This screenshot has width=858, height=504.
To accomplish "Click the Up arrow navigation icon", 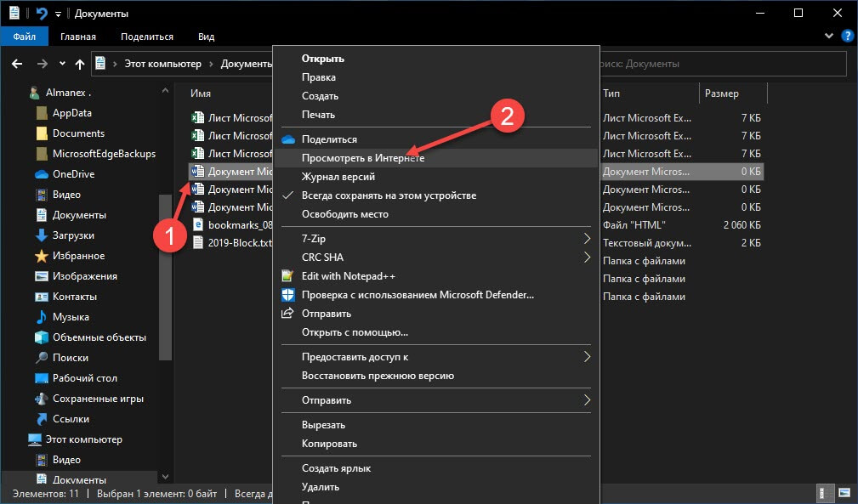I will click(x=80, y=64).
